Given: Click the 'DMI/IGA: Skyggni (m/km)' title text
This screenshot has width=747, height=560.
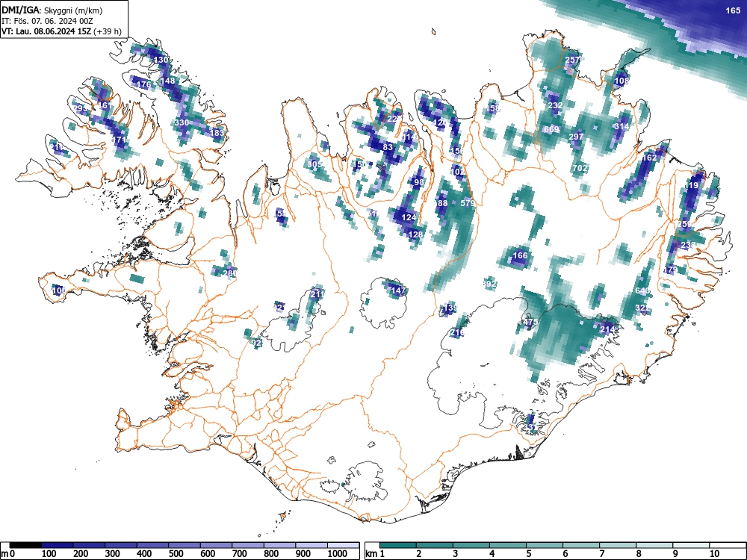Looking at the screenshot, I should 52,10.
